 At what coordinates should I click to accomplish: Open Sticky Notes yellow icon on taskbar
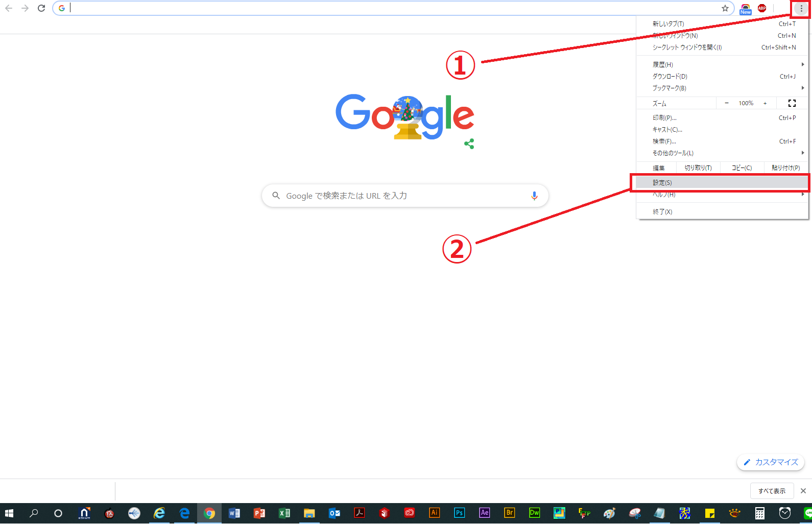[710, 513]
